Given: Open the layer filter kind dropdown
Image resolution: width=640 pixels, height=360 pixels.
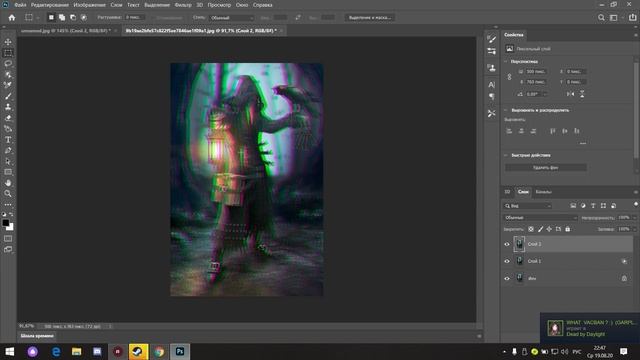Looking at the screenshot, I should click(528, 206).
